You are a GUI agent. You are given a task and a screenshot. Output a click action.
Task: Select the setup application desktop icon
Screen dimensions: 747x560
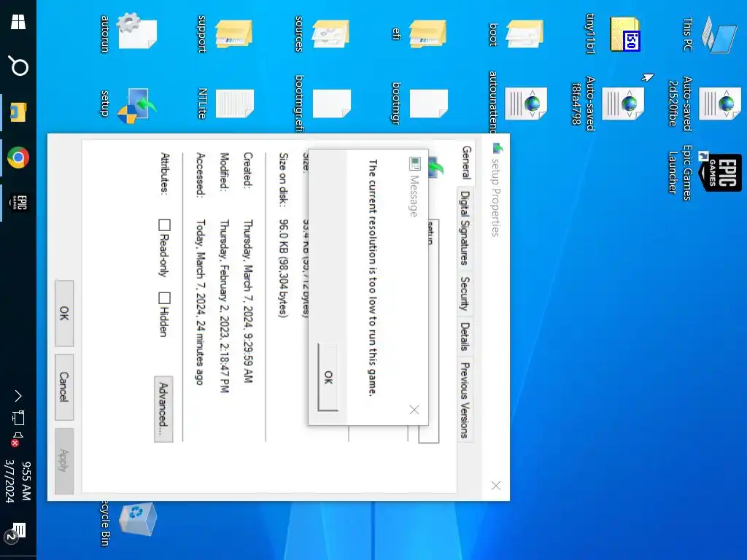128,105
